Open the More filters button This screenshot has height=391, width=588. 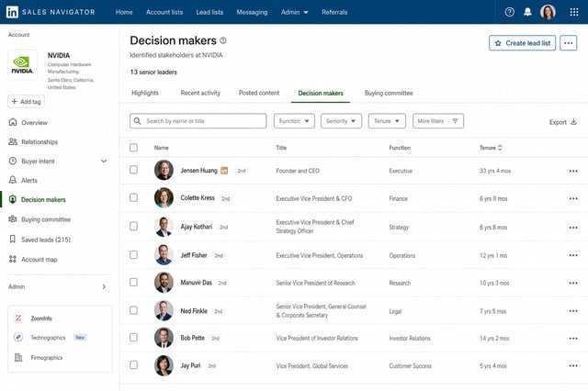point(438,121)
